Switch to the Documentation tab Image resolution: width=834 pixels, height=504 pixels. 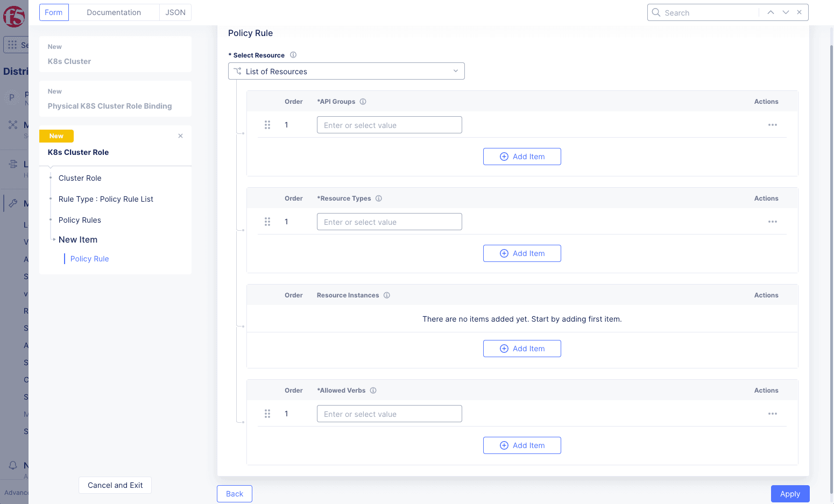(x=114, y=12)
